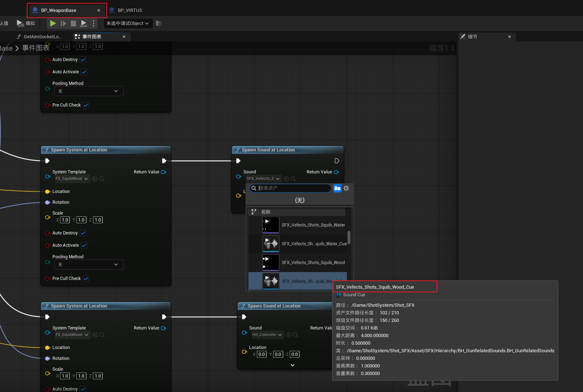The image size is (583, 392).
Task: Open Pooling Method dropdown on the top node
Action: point(89,91)
